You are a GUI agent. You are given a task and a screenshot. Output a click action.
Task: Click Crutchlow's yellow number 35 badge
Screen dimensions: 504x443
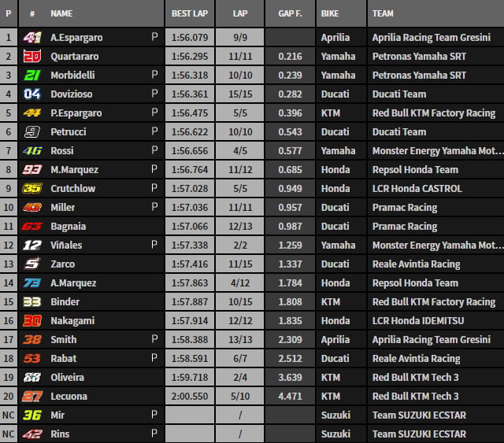tap(32, 189)
